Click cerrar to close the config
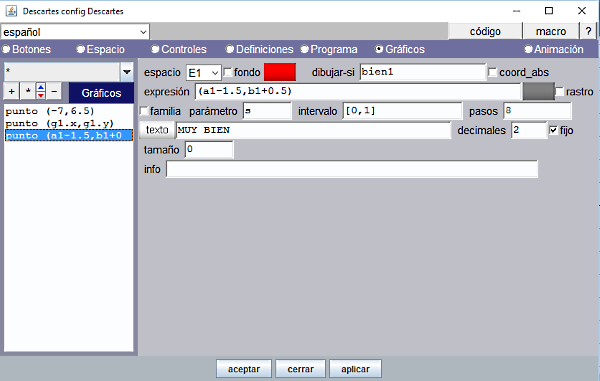600x381 pixels. coord(300,369)
